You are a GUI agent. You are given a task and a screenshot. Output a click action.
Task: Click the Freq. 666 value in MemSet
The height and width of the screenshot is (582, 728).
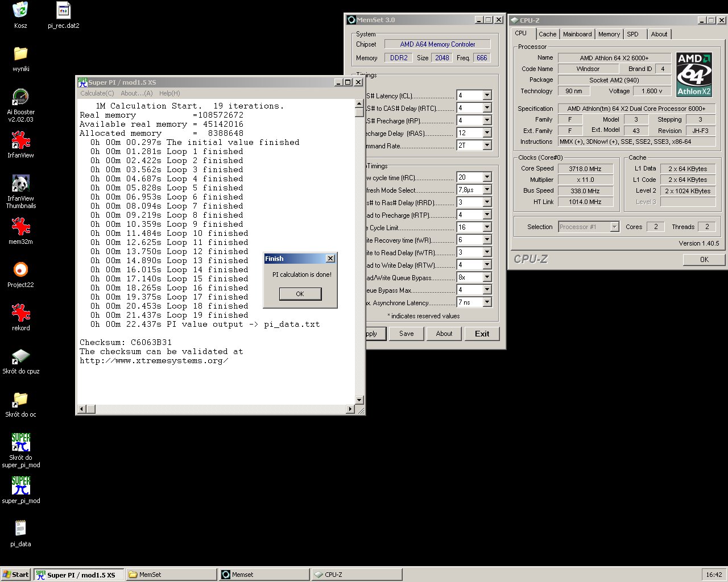[482, 58]
